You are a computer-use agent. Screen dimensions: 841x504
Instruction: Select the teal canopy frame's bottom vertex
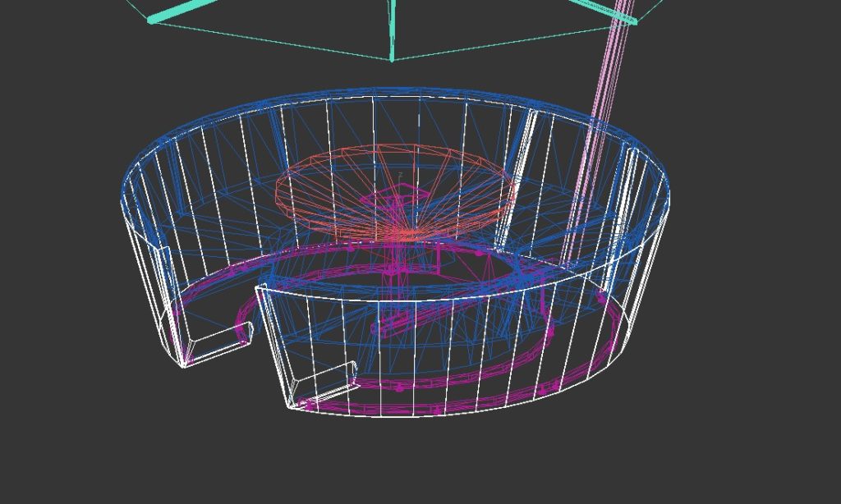[392, 60]
